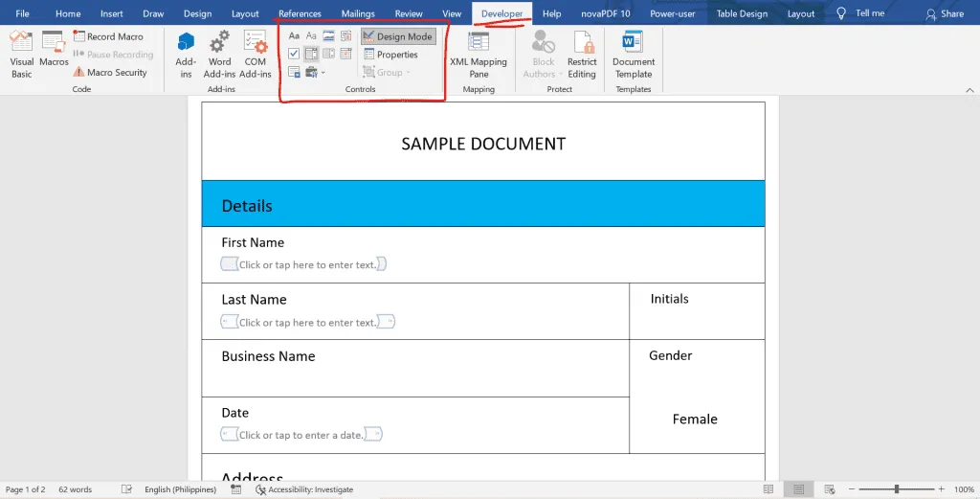980x499 pixels.
Task: Click the Female text in Gender cell
Action: [x=695, y=419]
